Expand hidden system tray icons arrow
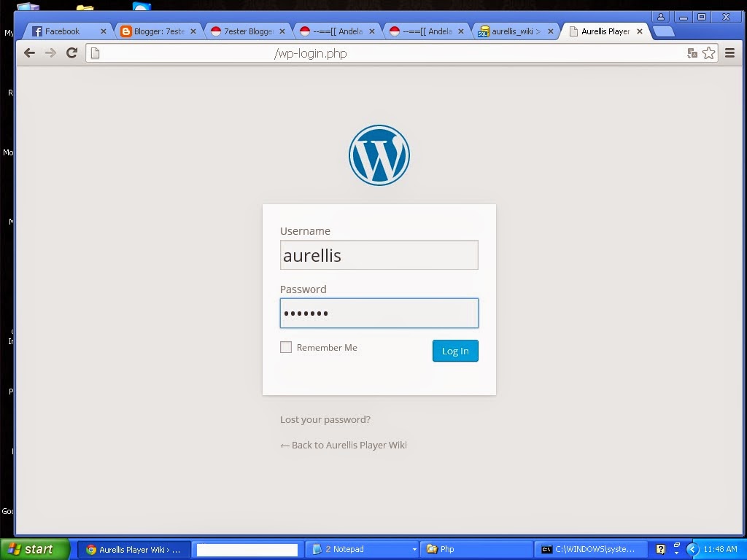This screenshot has width=747, height=560. (692, 550)
